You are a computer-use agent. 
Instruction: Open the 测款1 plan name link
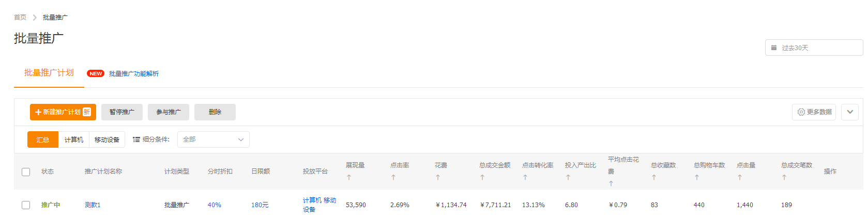click(x=93, y=205)
